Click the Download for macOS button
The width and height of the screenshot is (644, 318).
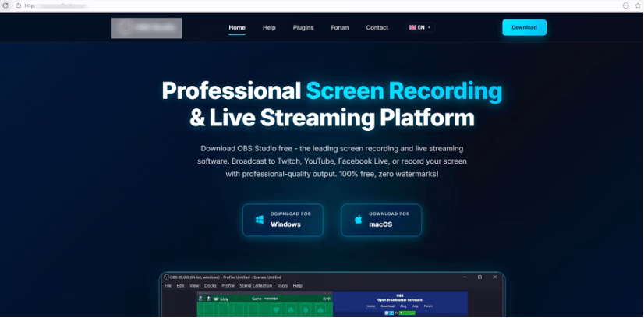pos(381,220)
